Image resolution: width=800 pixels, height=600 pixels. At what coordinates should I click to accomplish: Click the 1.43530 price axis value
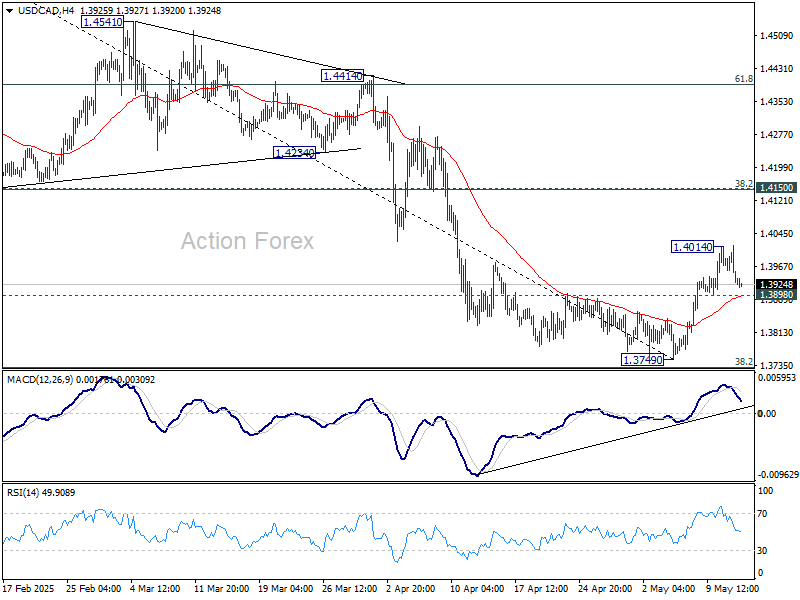777,102
